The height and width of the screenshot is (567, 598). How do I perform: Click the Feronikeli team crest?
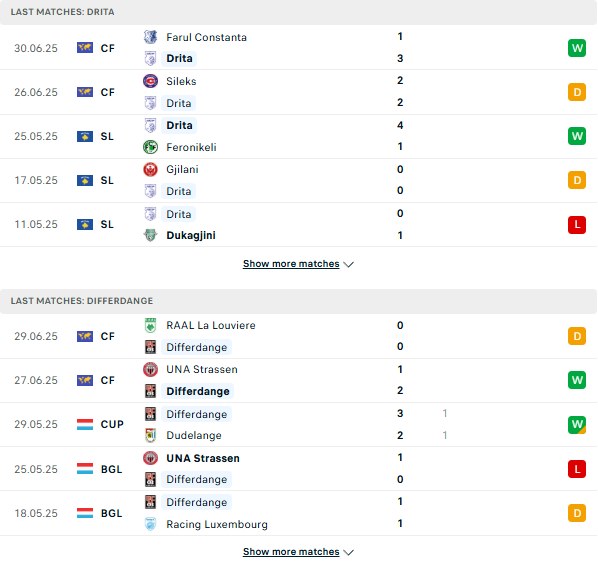tap(150, 147)
